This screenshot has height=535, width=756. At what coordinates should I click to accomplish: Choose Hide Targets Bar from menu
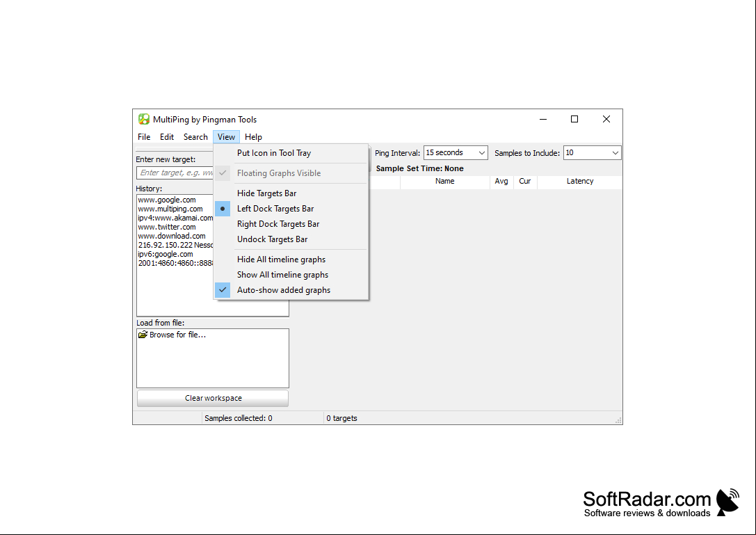tap(291, 193)
